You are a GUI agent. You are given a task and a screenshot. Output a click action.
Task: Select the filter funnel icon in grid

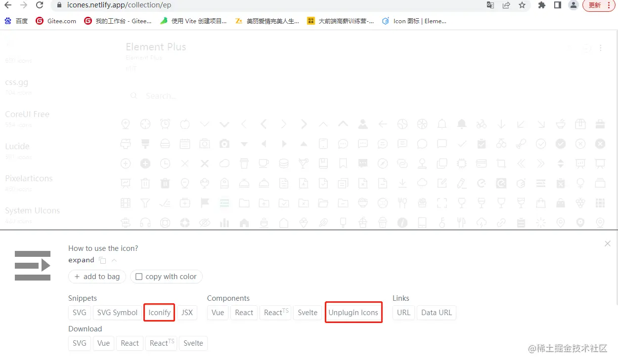pyautogui.click(x=145, y=203)
